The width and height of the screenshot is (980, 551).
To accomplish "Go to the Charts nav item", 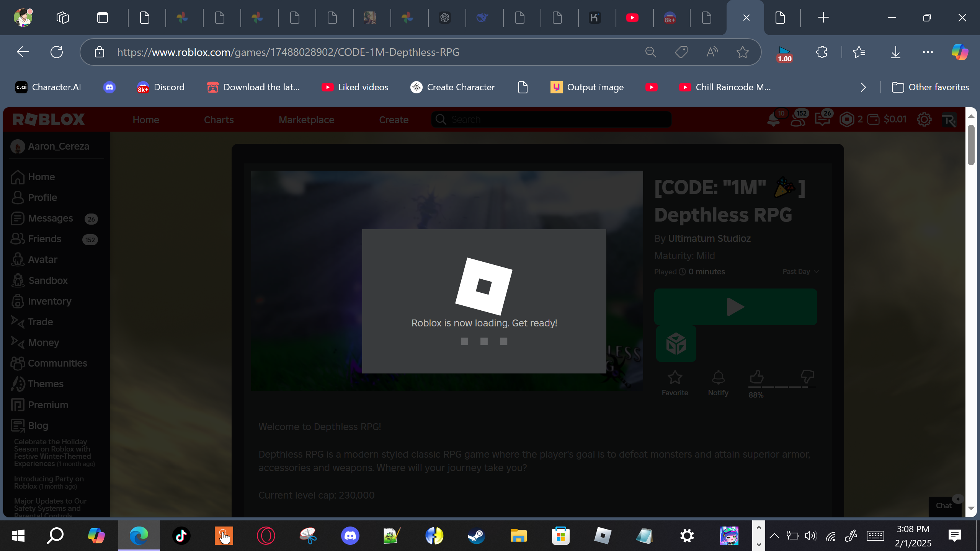I will point(219,120).
